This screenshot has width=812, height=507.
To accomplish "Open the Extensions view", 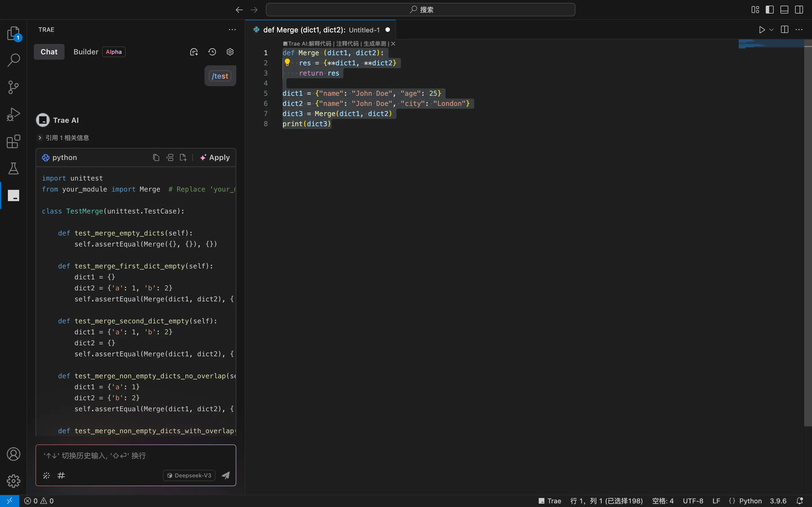I will click(14, 141).
